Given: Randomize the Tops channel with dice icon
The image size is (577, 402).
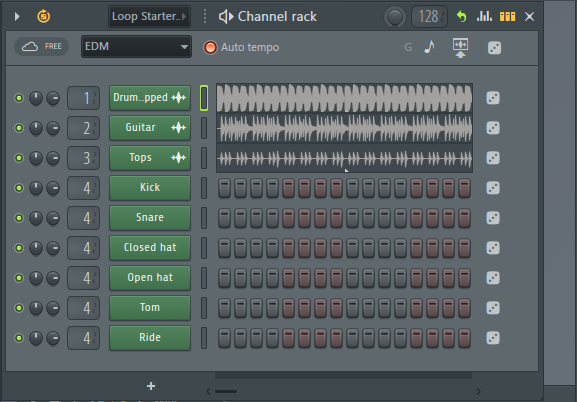Looking at the screenshot, I should tap(493, 158).
